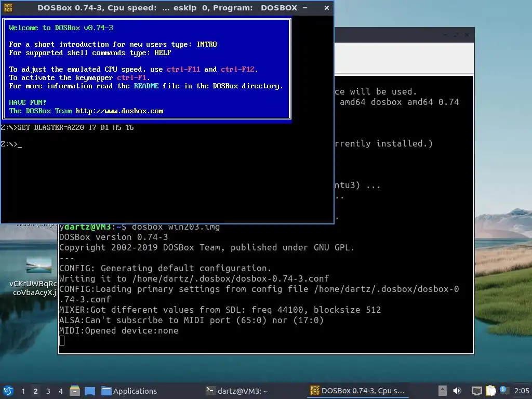Click 'ce will be used.' text in terminal
The image size is (532, 399).
(376, 91)
